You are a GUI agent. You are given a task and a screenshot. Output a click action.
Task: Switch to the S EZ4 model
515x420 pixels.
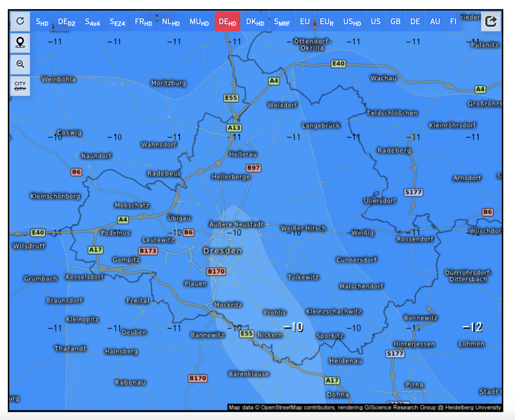point(117,22)
